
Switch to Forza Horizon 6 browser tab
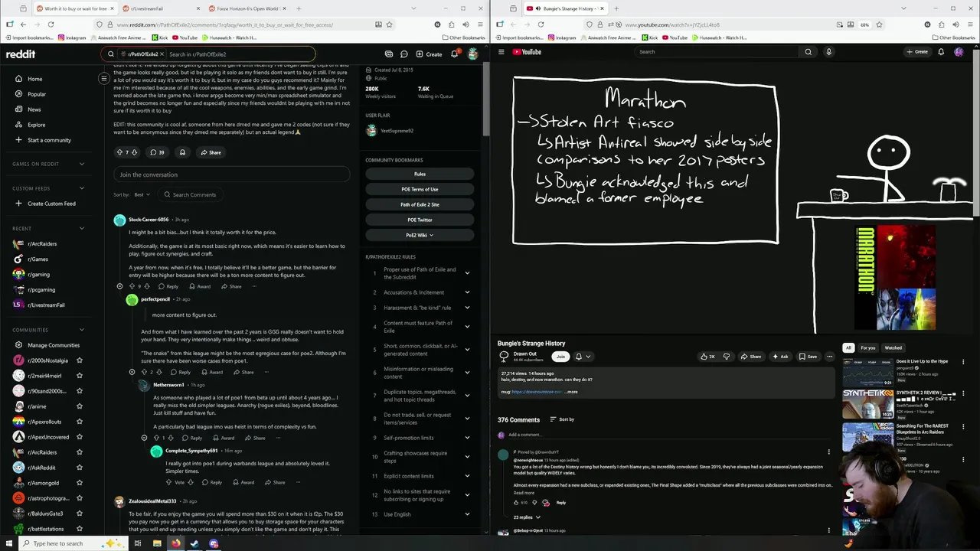(250, 8)
